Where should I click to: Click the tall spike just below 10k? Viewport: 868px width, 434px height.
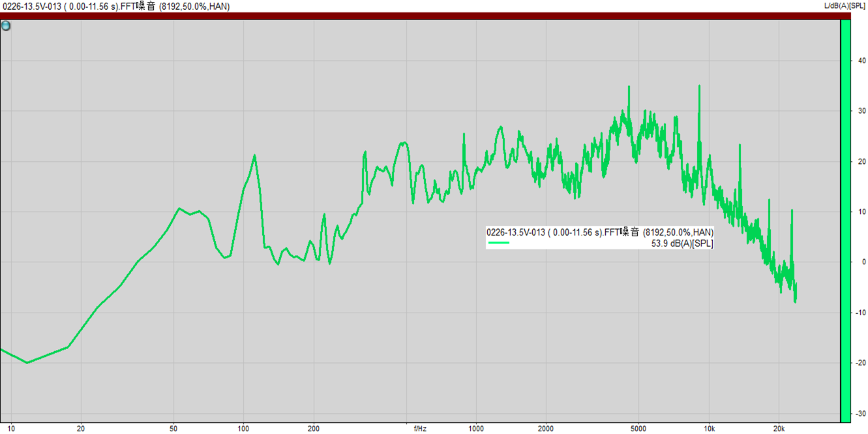pos(699,86)
